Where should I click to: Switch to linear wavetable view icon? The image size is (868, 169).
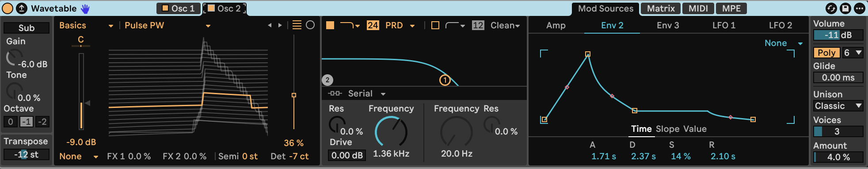coord(297,25)
